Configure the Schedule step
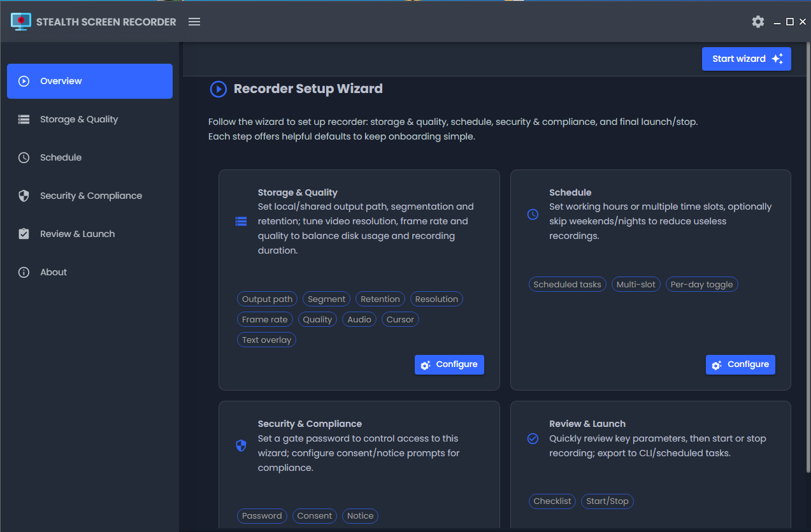The image size is (811, 532). tap(740, 364)
